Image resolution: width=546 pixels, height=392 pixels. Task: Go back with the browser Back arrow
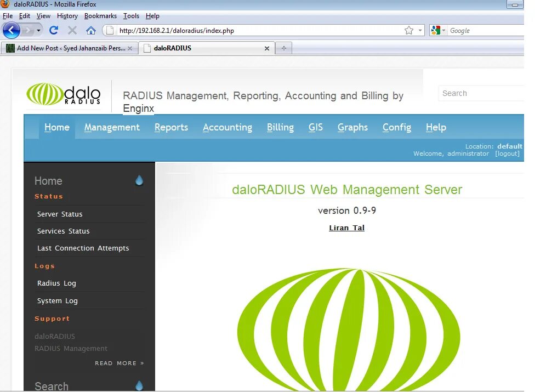11,30
